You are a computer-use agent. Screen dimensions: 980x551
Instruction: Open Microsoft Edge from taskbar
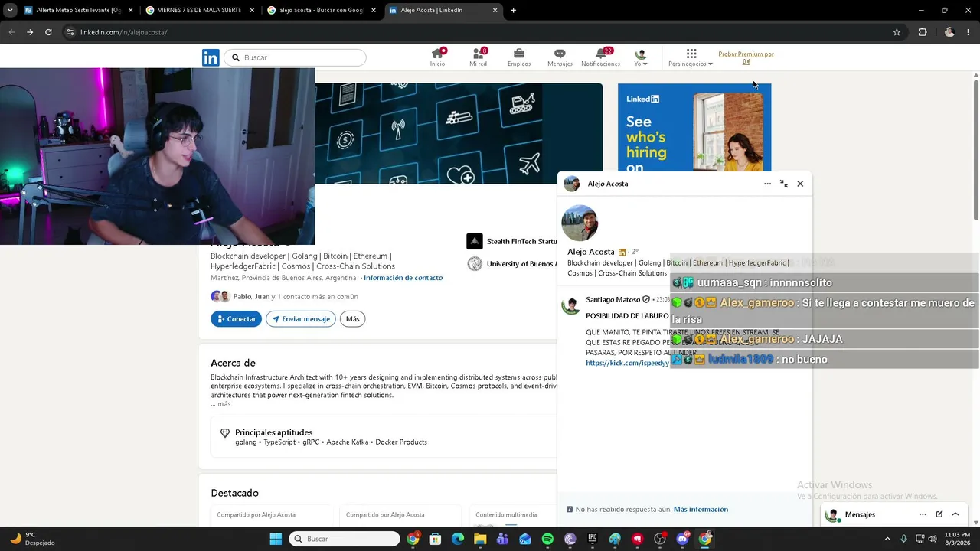[458, 539]
